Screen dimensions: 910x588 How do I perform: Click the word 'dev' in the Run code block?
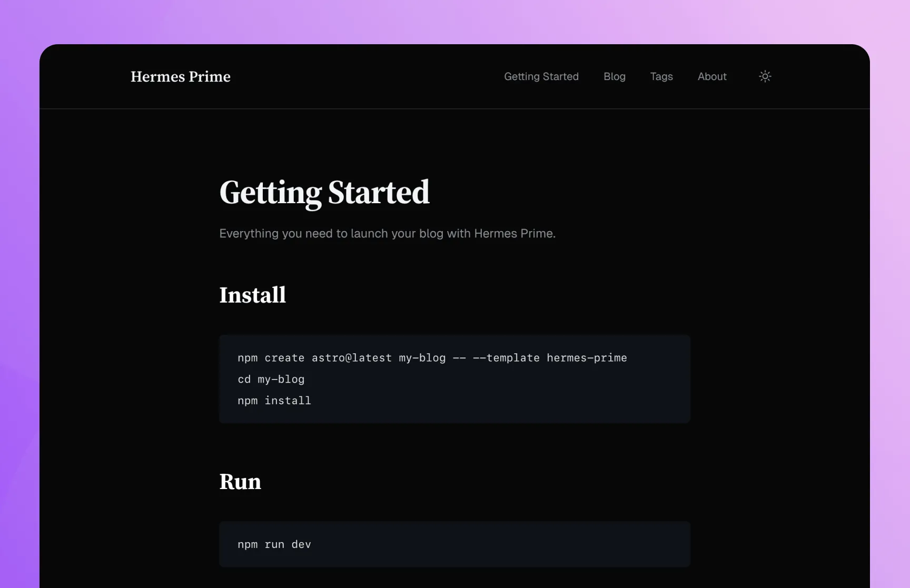[x=301, y=544]
